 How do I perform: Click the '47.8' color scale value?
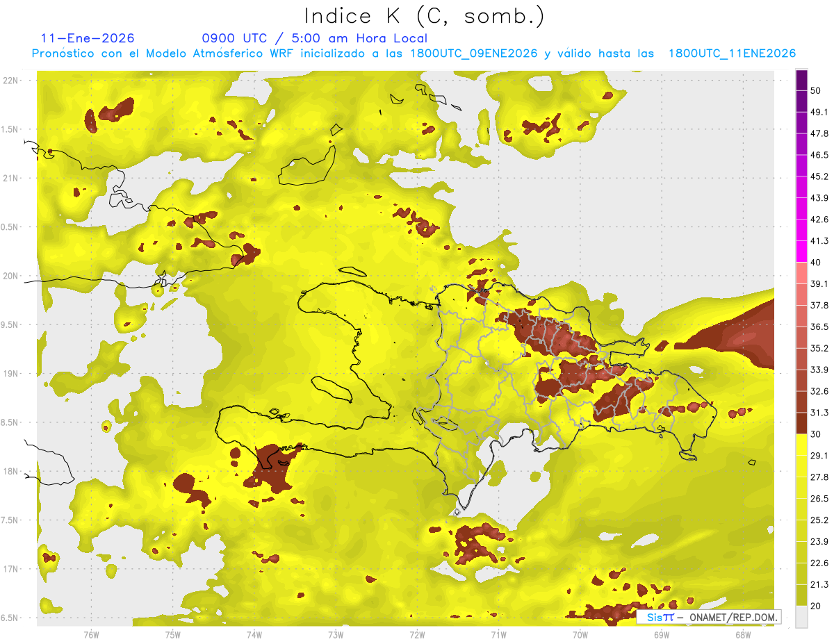[x=820, y=133]
